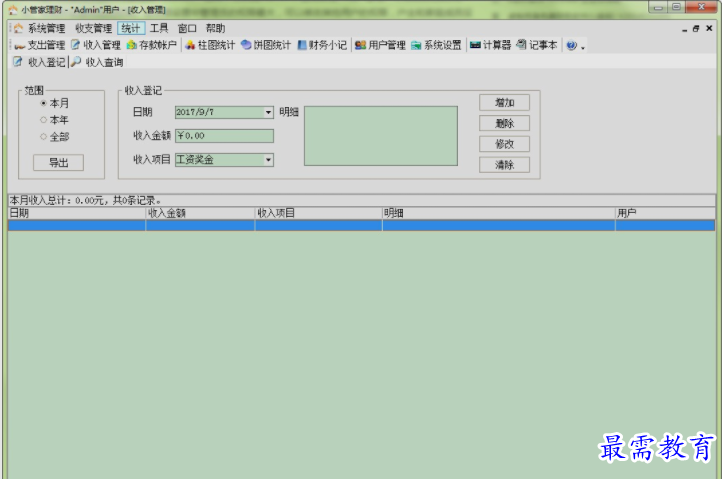Click the 收入登记 sub-toolbar icon
Image resolution: width=722 pixels, height=479 pixels.
tap(17, 62)
